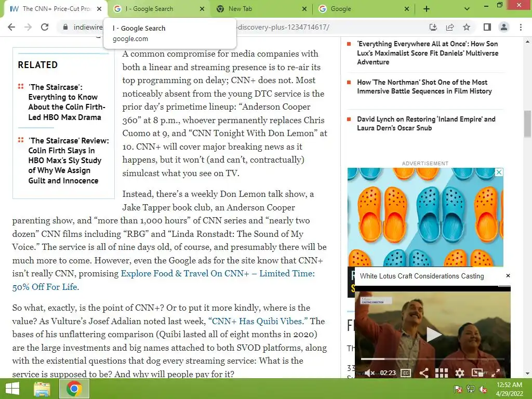This screenshot has height=399, width=532.
Task: Click the Crocs advertisement image
Action: click(x=425, y=217)
